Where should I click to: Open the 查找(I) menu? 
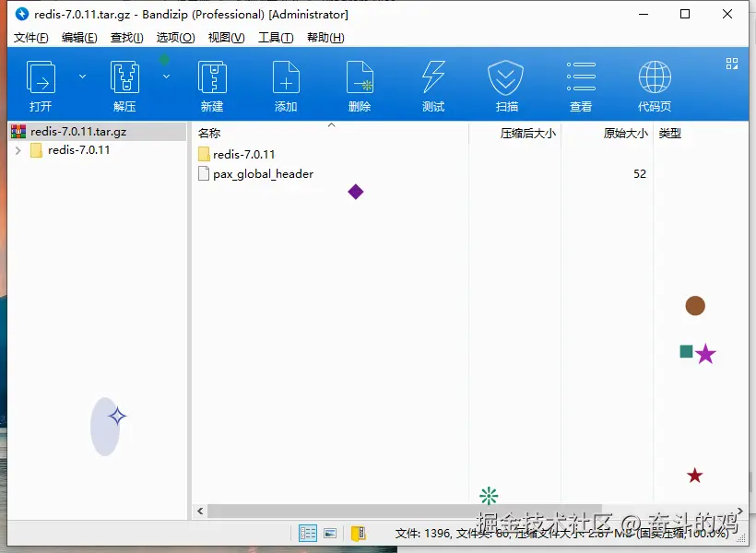click(127, 38)
